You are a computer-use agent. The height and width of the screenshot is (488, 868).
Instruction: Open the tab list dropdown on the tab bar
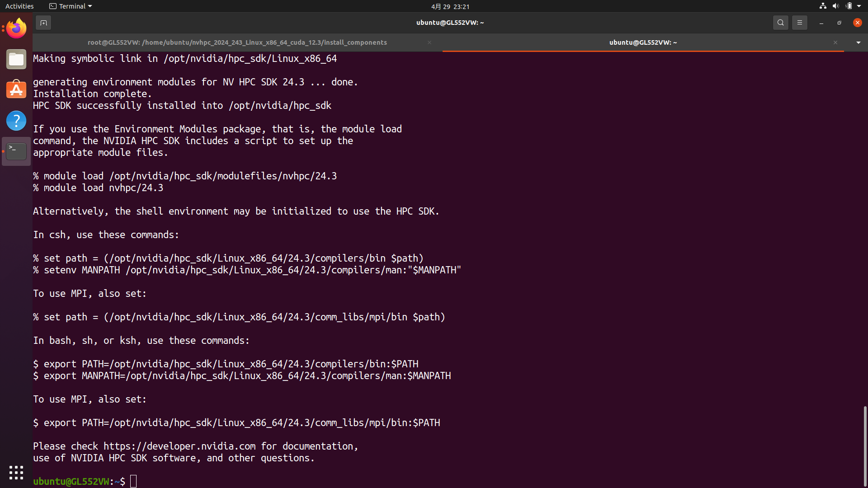[x=858, y=42]
